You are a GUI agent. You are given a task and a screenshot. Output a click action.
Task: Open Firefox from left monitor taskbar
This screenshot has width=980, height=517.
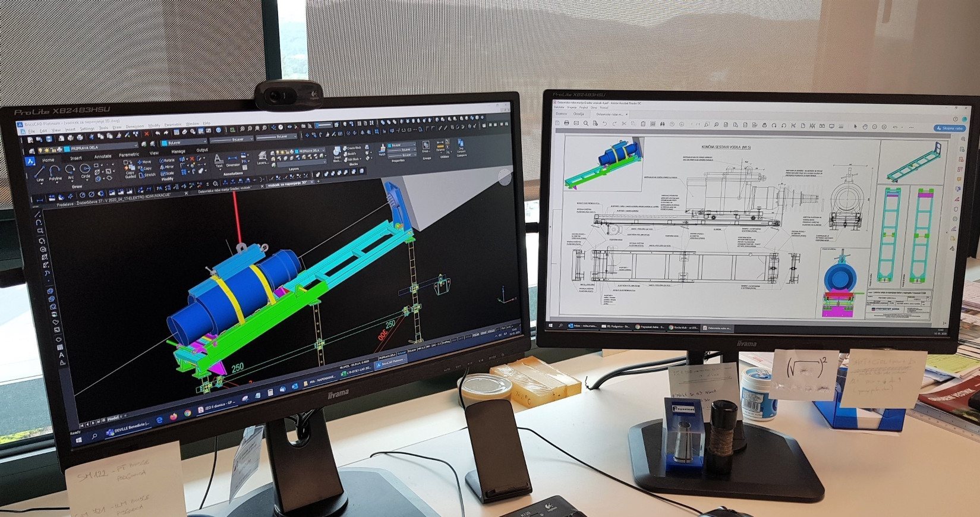click(174, 416)
